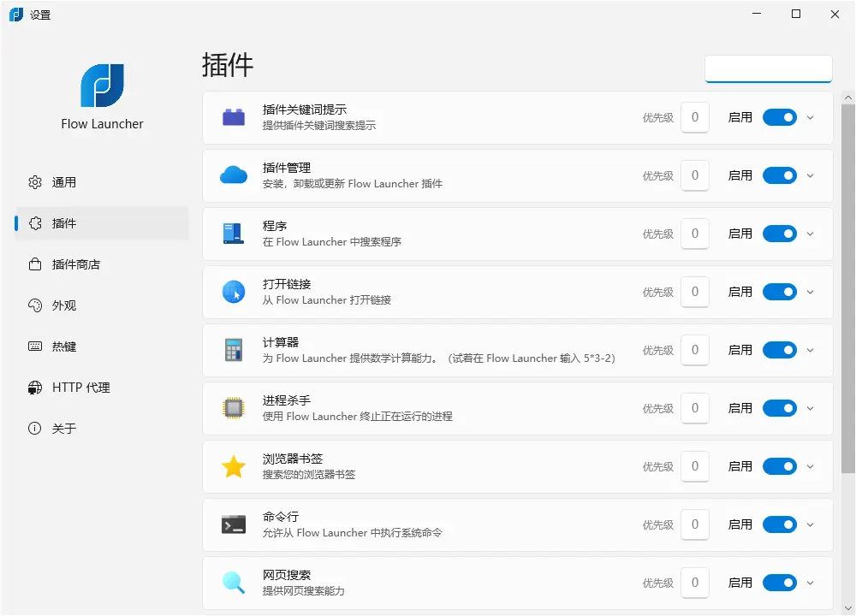Image resolution: width=856 pixels, height=616 pixels.
Task: Click the 关于 info icon
Action: pos(35,429)
